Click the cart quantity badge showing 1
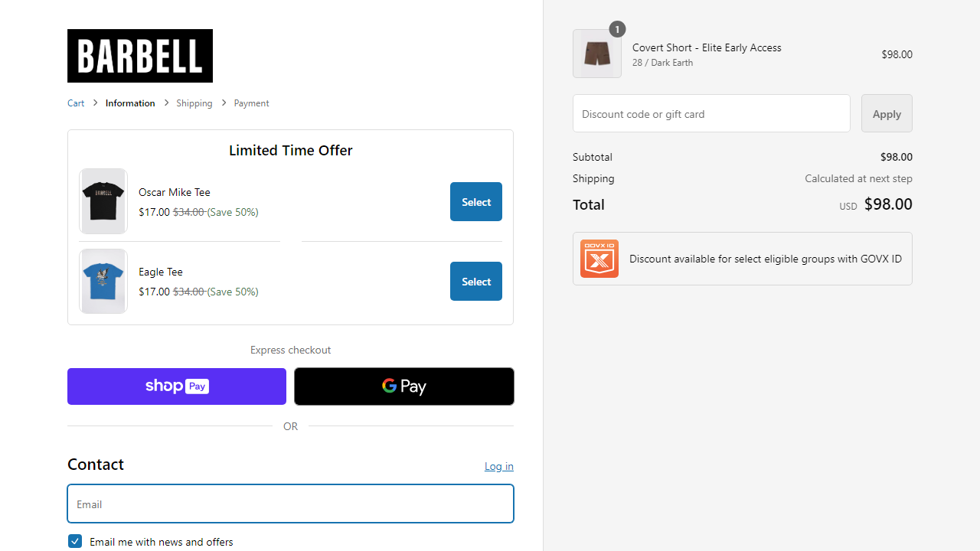The height and width of the screenshot is (551, 980). point(617,29)
